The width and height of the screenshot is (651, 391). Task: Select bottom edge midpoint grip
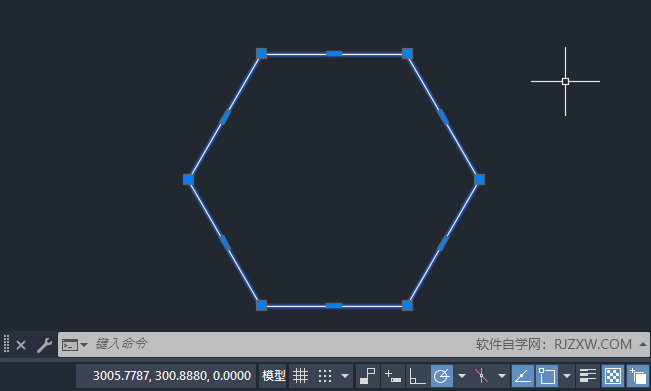click(x=334, y=305)
